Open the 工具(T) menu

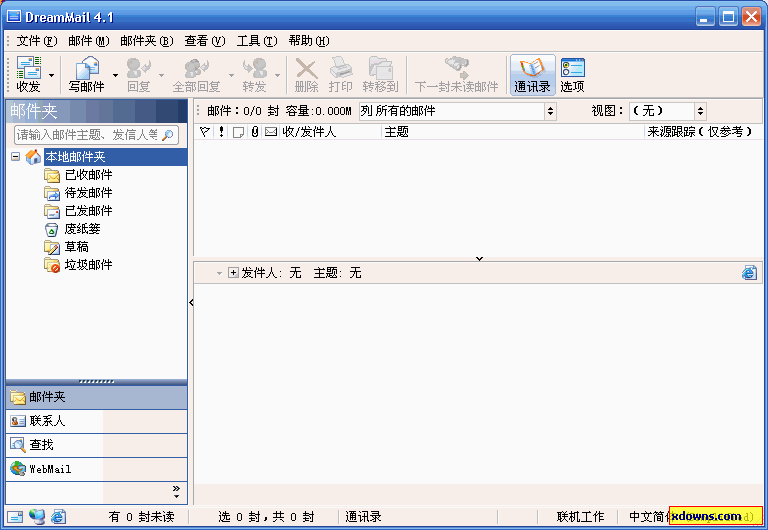[257, 41]
